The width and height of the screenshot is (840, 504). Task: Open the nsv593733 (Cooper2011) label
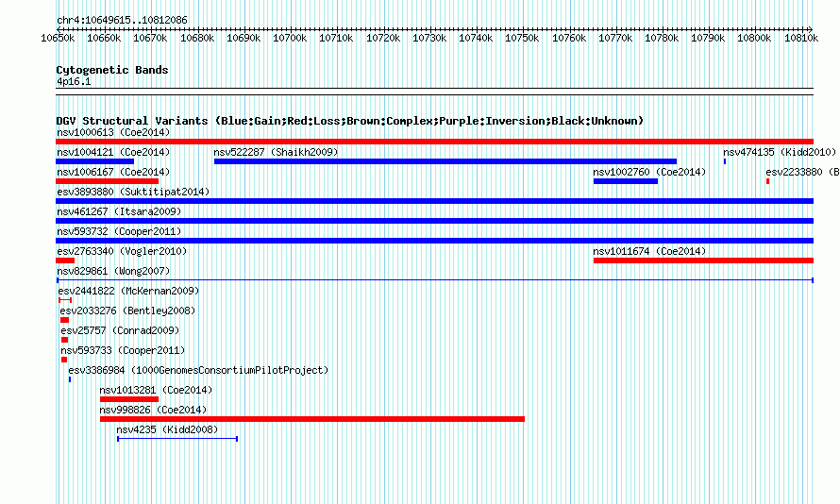pos(124,350)
